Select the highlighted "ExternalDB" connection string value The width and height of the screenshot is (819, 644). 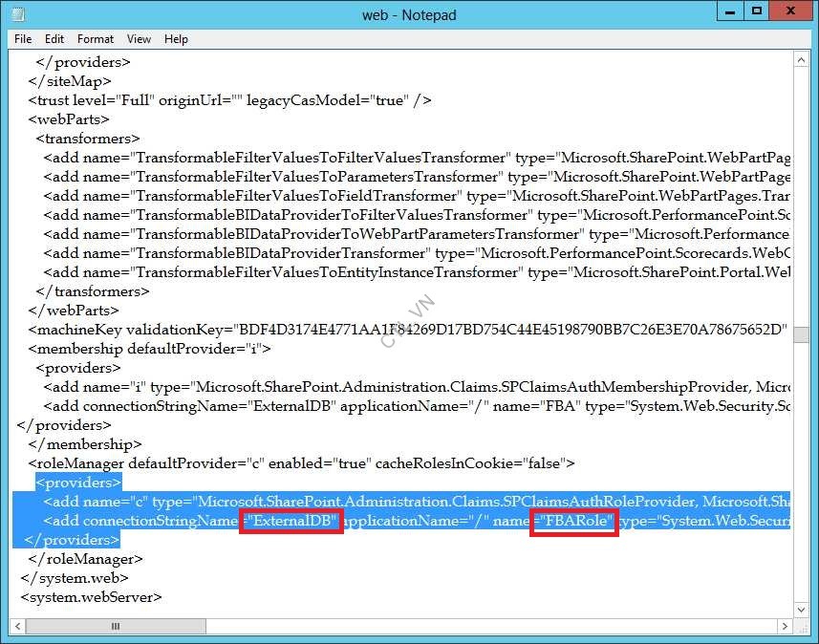[291, 521]
